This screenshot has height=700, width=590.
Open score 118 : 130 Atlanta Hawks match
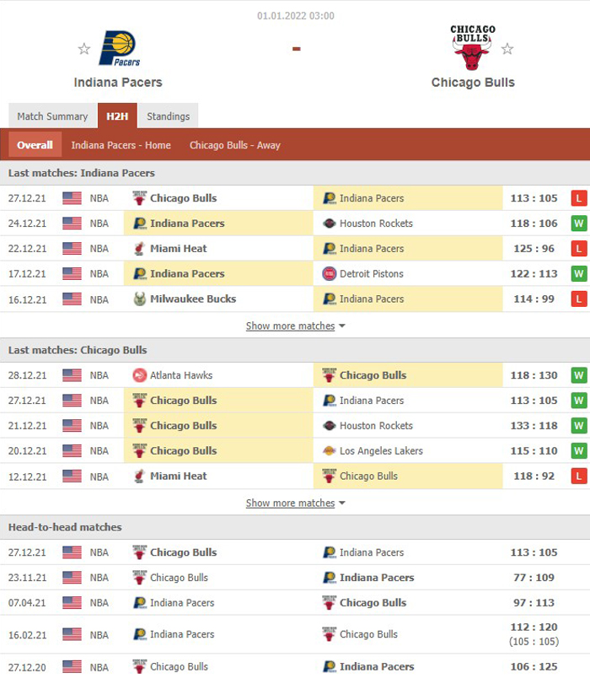(x=534, y=375)
